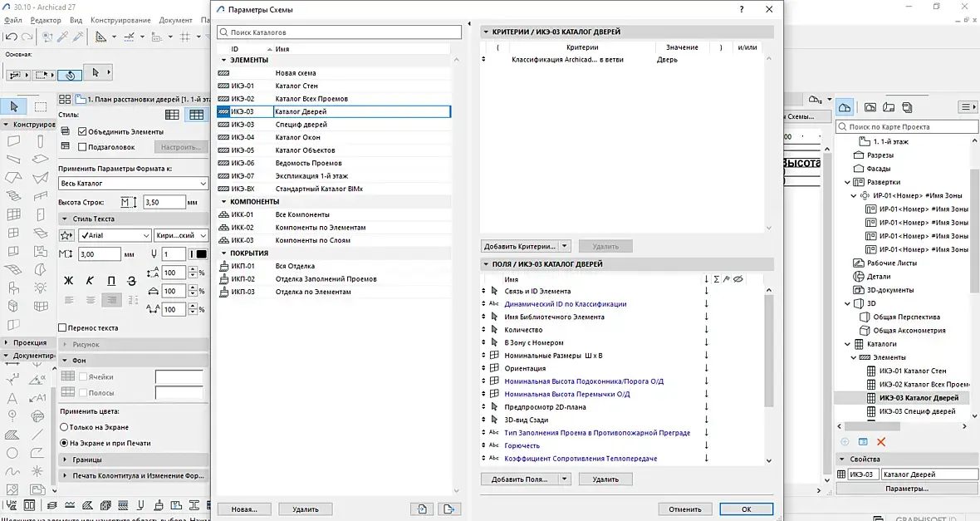Select the Arrow selection tool in the toolbox
The image size is (980, 521).
tap(14, 107)
